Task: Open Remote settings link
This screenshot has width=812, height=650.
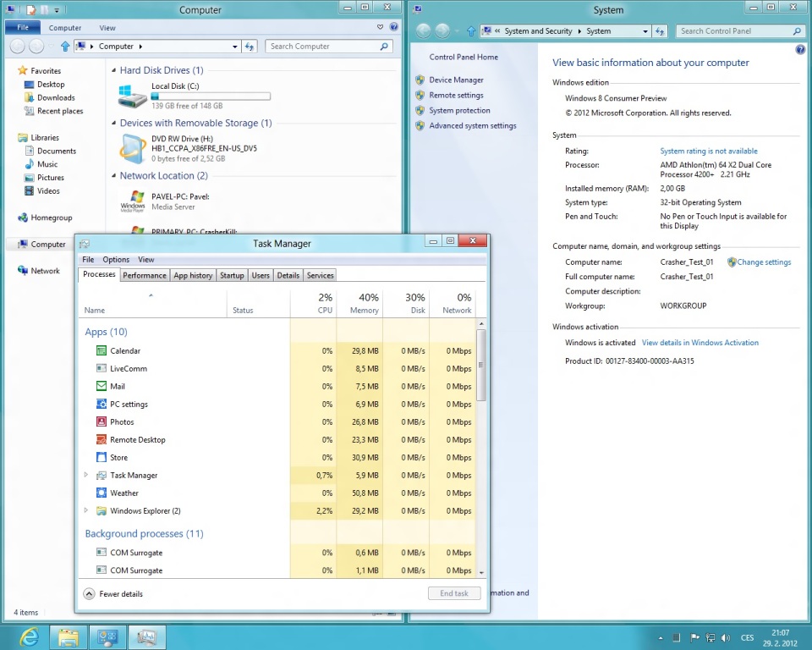Action: tap(456, 95)
